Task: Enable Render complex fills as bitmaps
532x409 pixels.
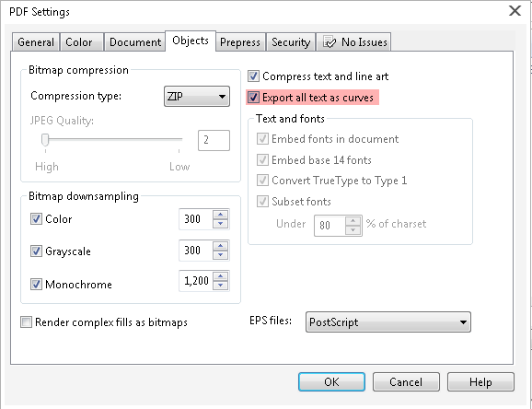Action: pos(26,321)
